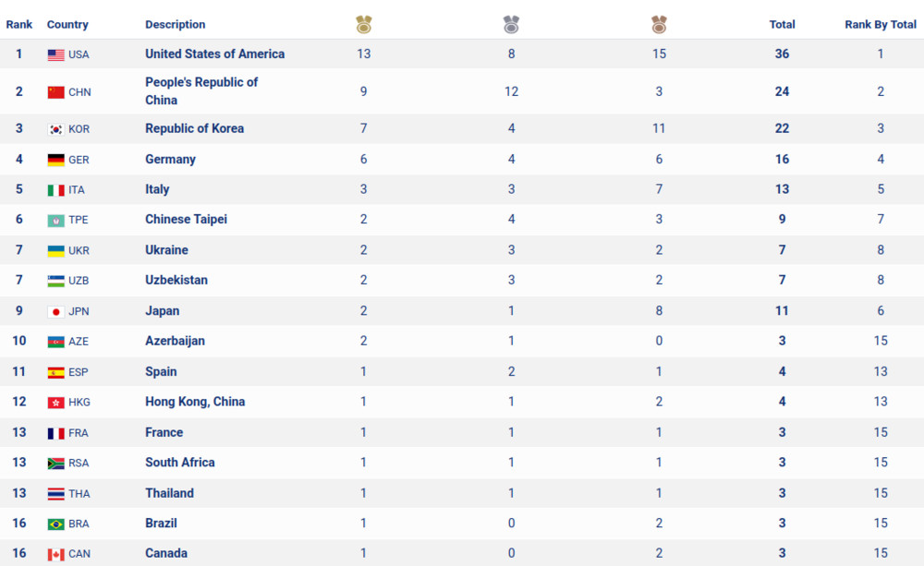
Task: Open United States of America link
Action: [x=215, y=54]
